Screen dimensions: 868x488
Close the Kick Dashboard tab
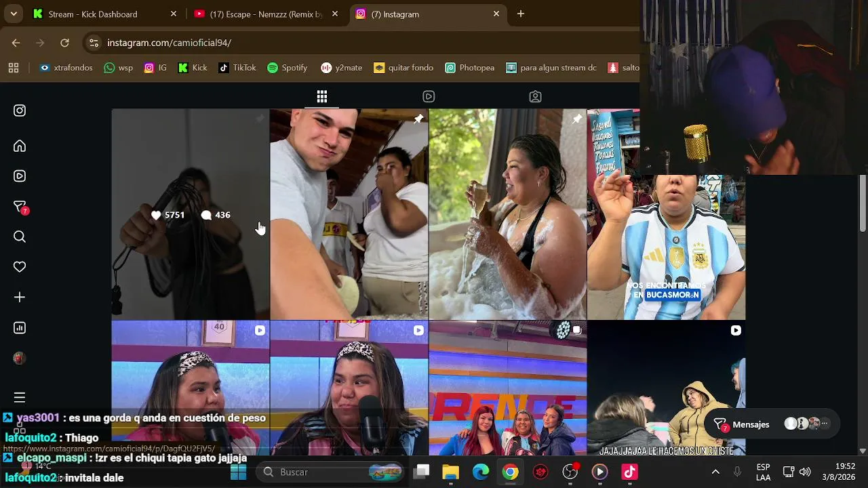[x=174, y=14]
